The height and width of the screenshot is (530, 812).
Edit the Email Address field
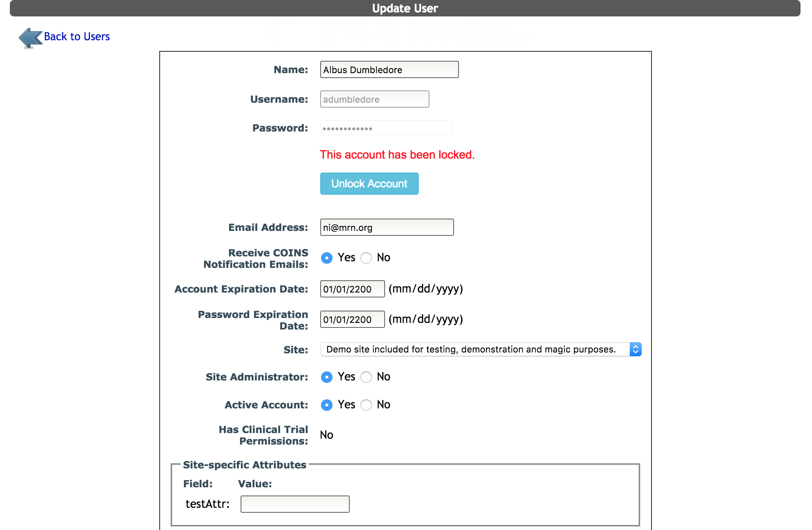click(387, 227)
